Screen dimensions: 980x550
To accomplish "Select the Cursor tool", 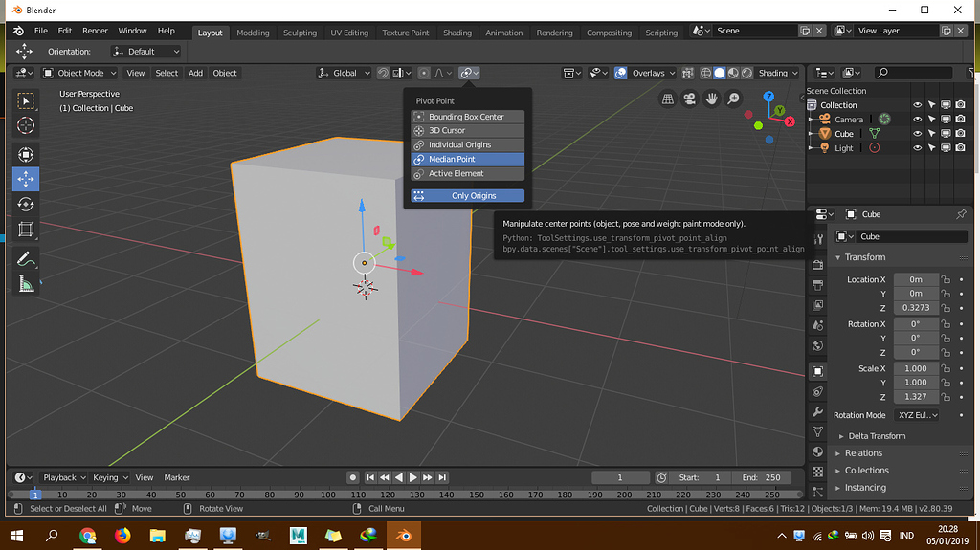I will pyautogui.click(x=26, y=125).
